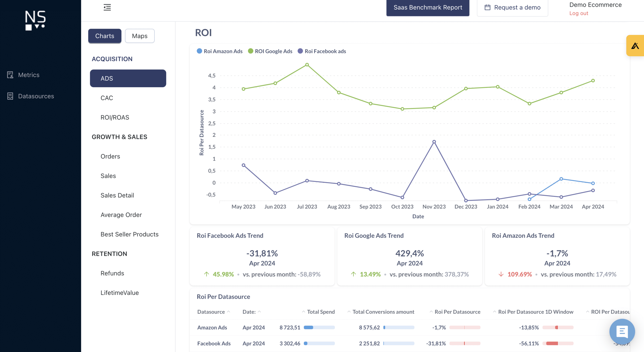Toggle Roi Facebook ads in chart legend
This screenshot has width=644, height=352.
tap(321, 51)
